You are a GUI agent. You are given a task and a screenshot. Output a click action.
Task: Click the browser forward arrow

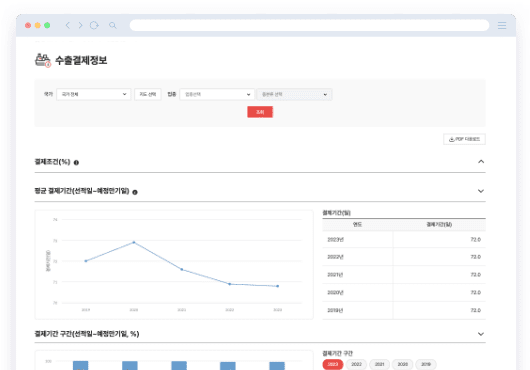(x=80, y=25)
